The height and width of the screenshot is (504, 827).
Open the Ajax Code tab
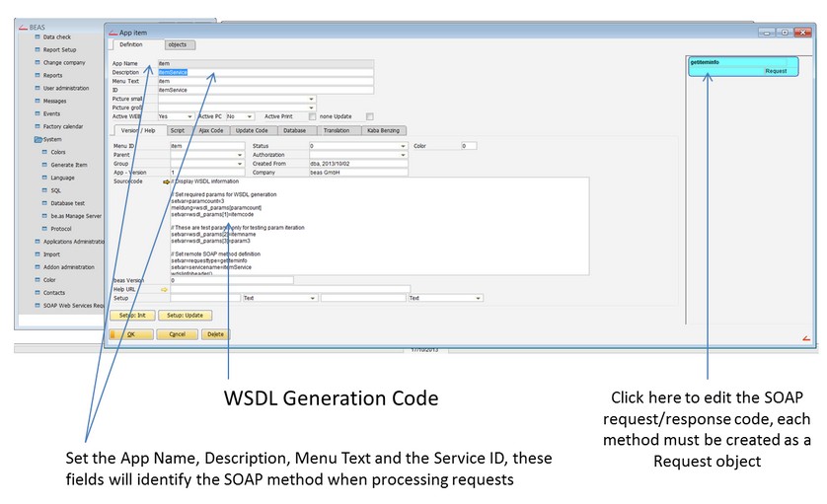[x=210, y=130]
